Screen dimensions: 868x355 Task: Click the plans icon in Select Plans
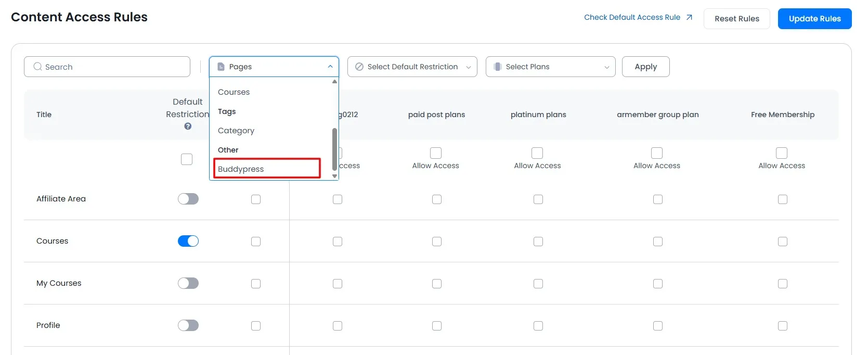click(x=497, y=67)
